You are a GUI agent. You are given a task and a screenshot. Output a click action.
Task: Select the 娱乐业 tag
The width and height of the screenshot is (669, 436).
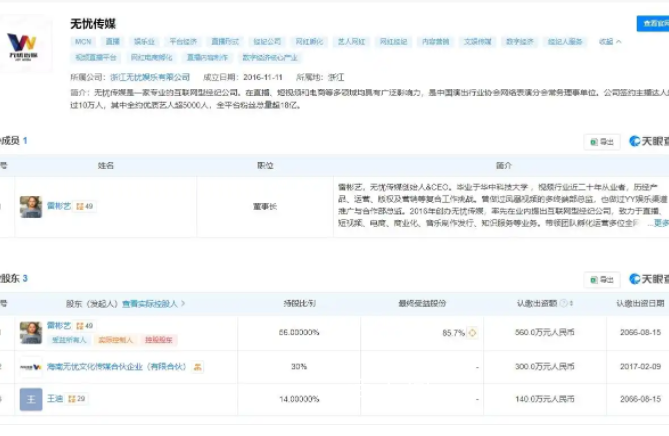144,41
